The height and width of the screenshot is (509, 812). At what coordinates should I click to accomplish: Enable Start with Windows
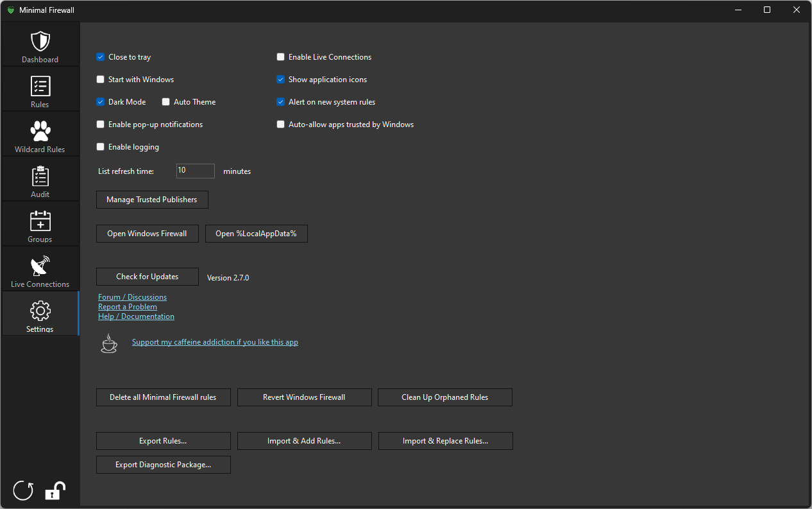pos(101,80)
